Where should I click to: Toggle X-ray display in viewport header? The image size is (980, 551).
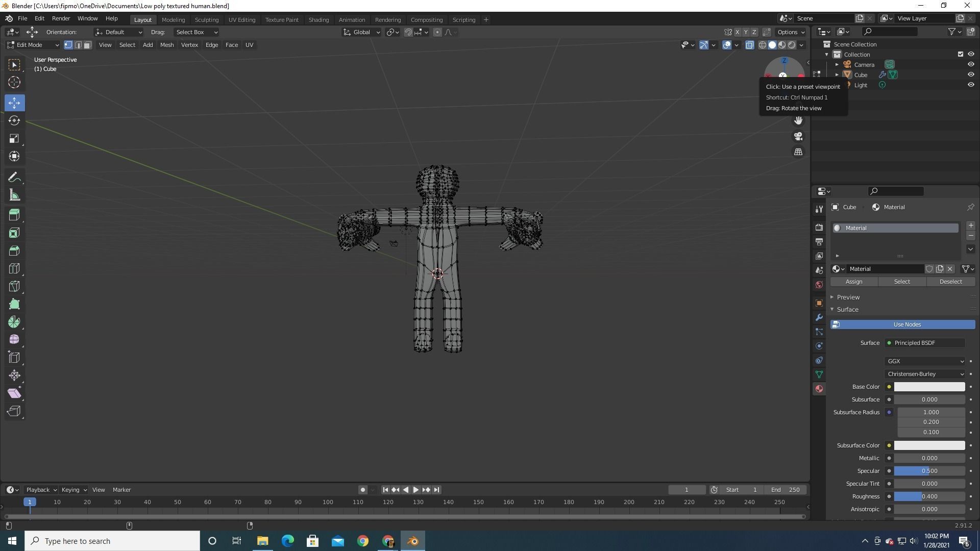coord(749,45)
